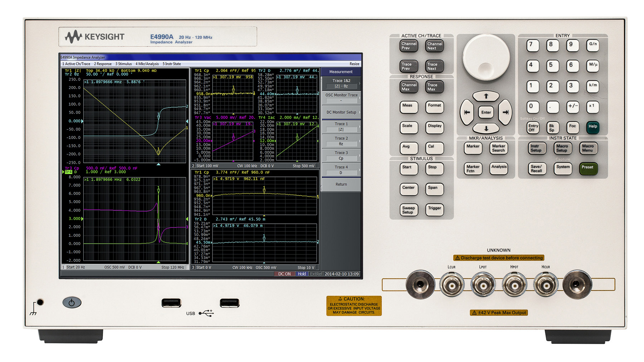Click Resize in the menu bar
This screenshot has height=362, width=644.
(354, 64)
